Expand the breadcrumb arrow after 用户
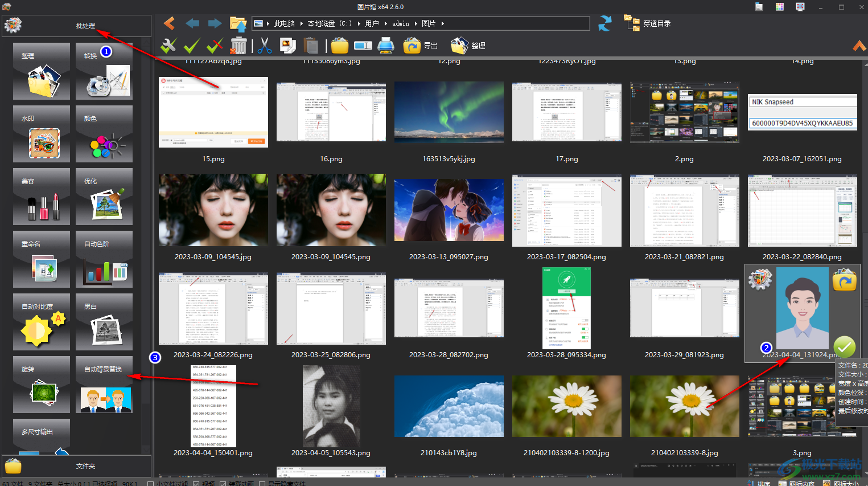Image resolution: width=868 pixels, height=486 pixels. [386, 23]
